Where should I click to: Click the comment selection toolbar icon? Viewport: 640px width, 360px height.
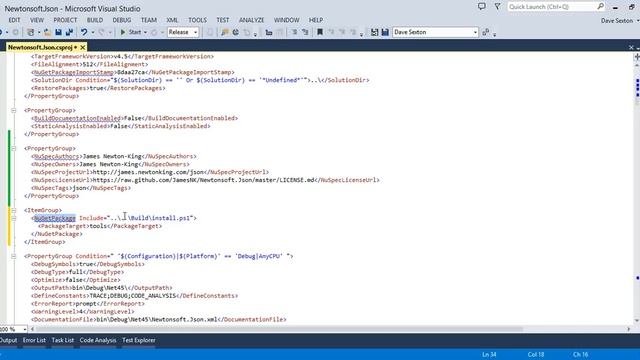click(294, 32)
